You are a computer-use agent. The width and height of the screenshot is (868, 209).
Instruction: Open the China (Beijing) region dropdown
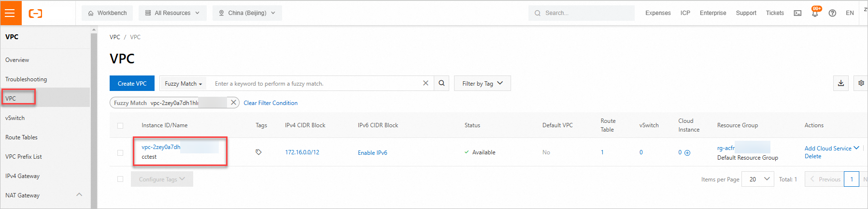247,13
